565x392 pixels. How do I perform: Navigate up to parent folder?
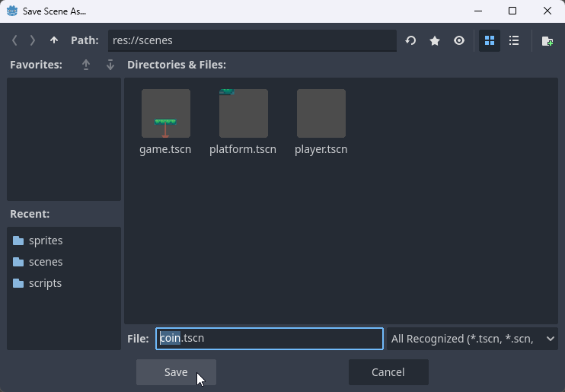point(53,40)
